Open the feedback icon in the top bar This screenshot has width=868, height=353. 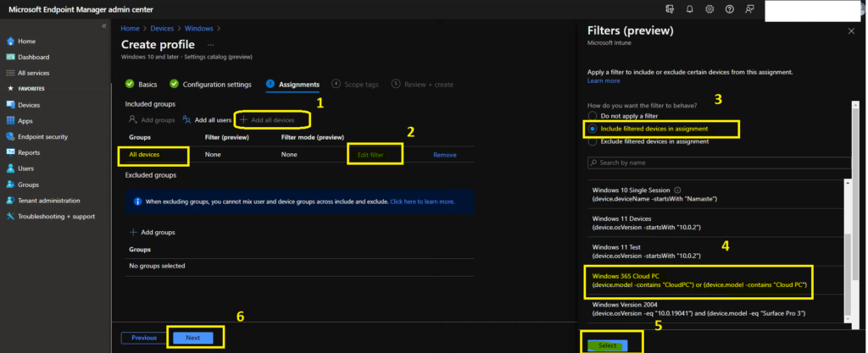[749, 9]
